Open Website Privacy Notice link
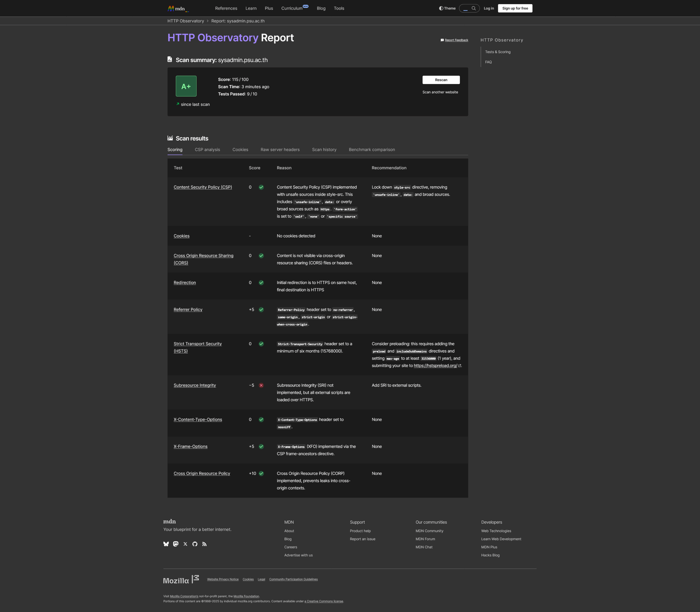The image size is (700, 612). pyautogui.click(x=223, y=579)
